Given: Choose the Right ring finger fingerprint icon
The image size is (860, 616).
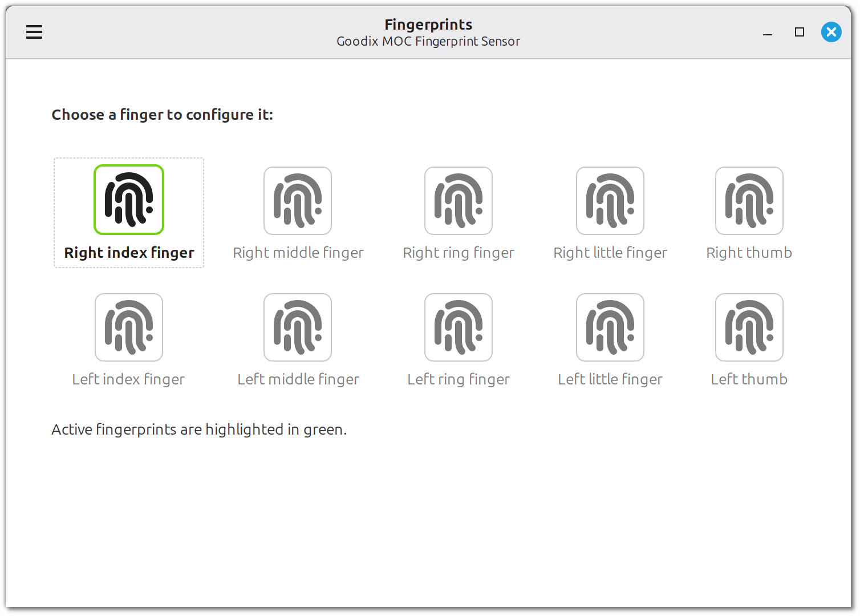Looking at the screenshot, I should pyautogui.click(x=459, y=201).
